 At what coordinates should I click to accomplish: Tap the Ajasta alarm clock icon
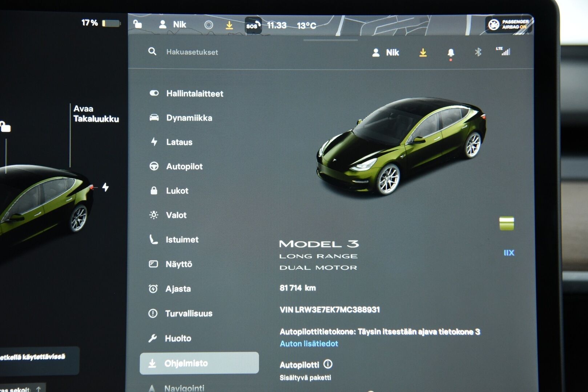(153, 289)
